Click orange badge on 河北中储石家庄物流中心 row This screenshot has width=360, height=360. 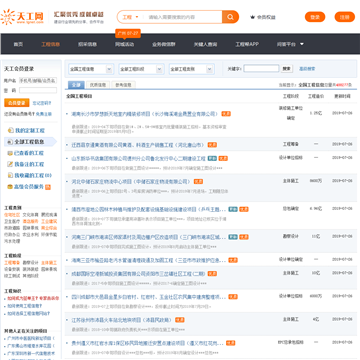[x=198, y=181]
